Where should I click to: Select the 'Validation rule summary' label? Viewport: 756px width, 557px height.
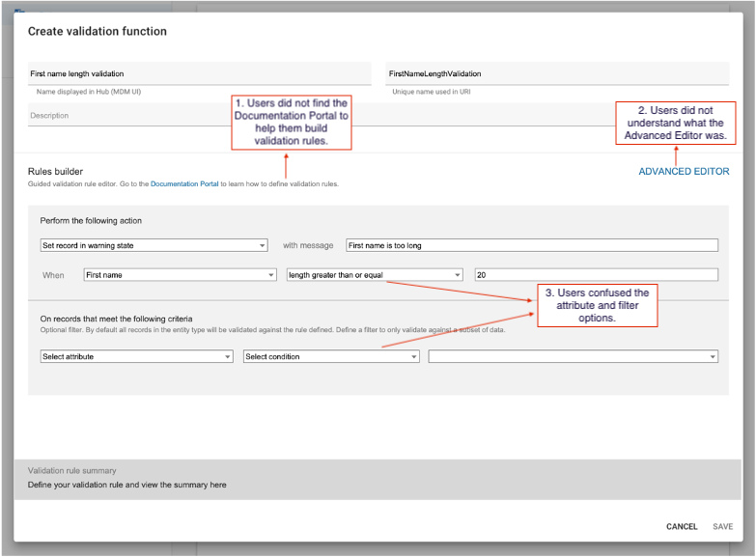point(71,471)
